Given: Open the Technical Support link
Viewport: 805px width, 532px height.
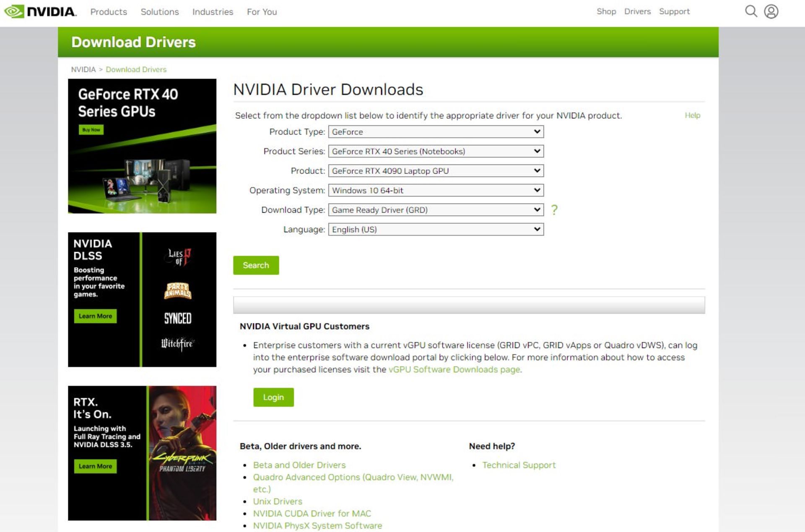Looking at the screenshot, I should (519, 465).
